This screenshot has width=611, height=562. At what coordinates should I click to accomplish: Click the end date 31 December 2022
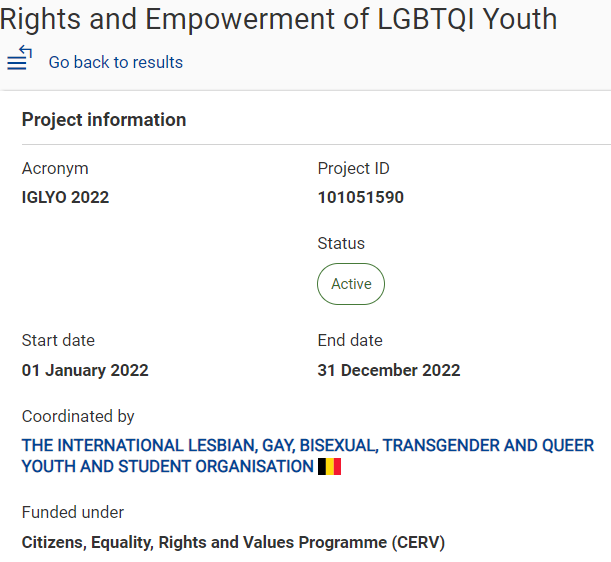pos(389,370)
